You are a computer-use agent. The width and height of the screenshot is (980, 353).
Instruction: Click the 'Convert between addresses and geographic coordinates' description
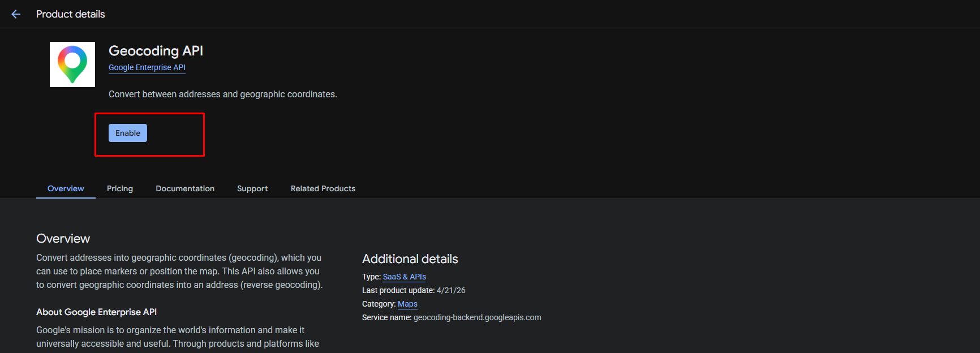click(223, 94)
